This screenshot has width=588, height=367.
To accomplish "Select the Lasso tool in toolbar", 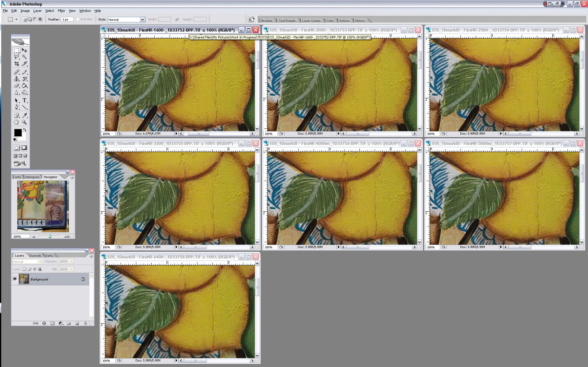I will pyautogui.click(x=17, y=57).
